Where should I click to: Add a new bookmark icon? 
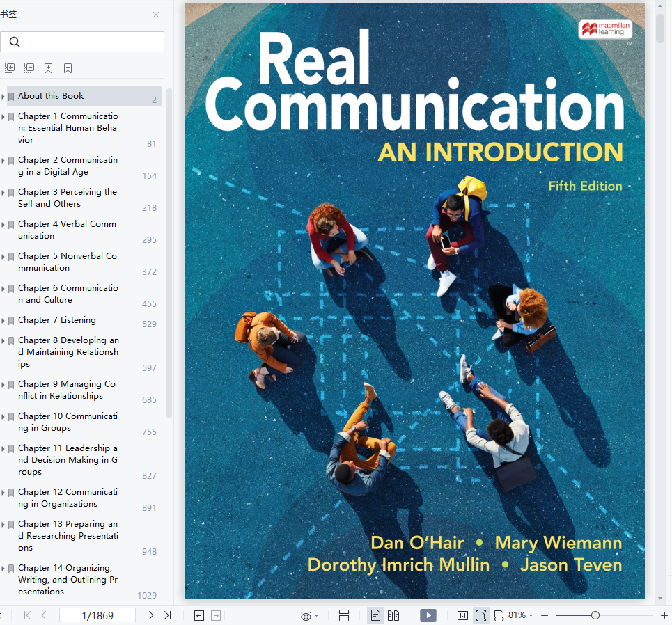click(x=49, y=68)
